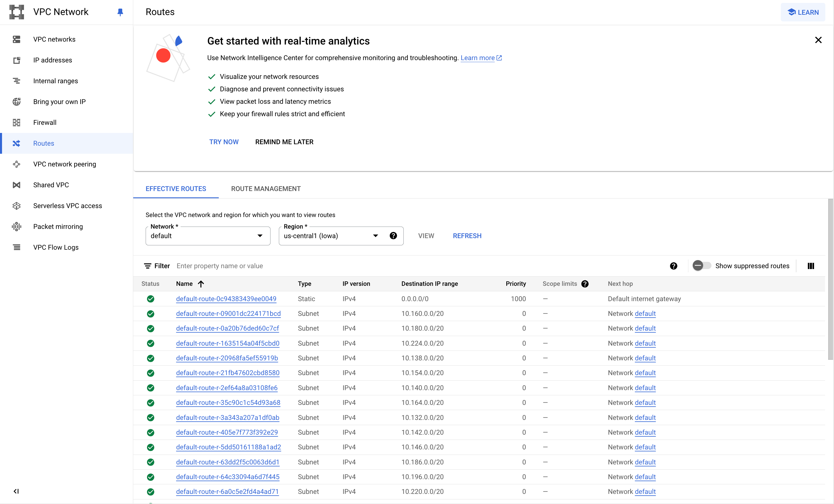Open the default-route-0c94383439ee0049 link
834x504 pixels.
(x=226, y=299)
